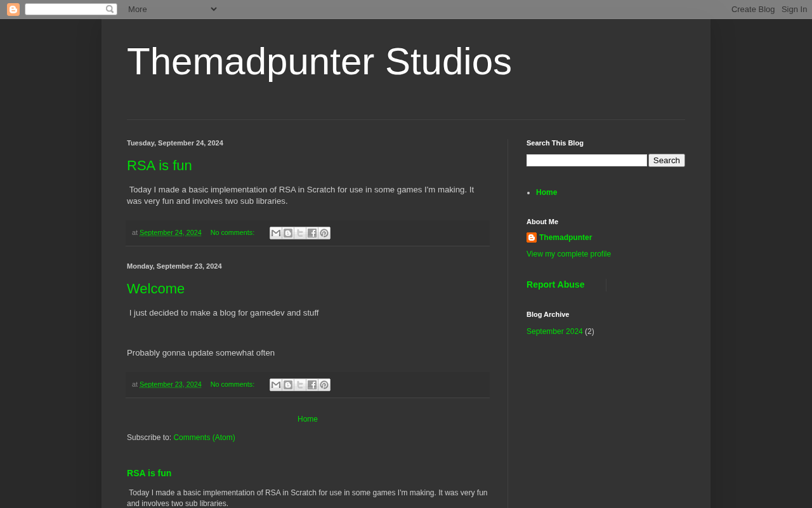812x508 pixels.
Task: Select the Monday, September 23, 2024 date header
Action: click(174, 266)
